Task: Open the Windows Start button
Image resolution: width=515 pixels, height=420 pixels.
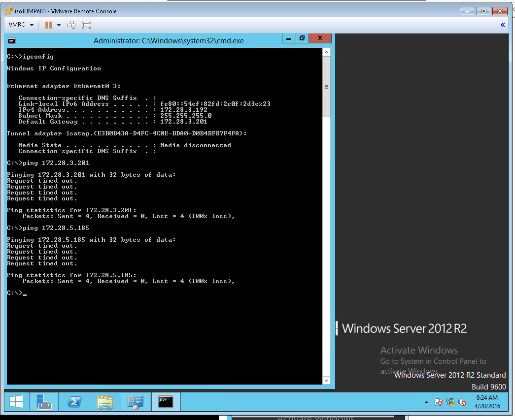Action: coord(16,402)
